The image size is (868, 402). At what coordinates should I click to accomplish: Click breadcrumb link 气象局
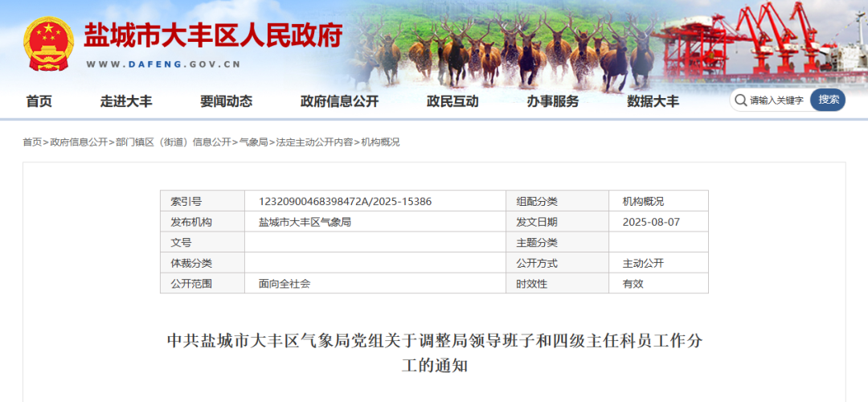[253, 142]
